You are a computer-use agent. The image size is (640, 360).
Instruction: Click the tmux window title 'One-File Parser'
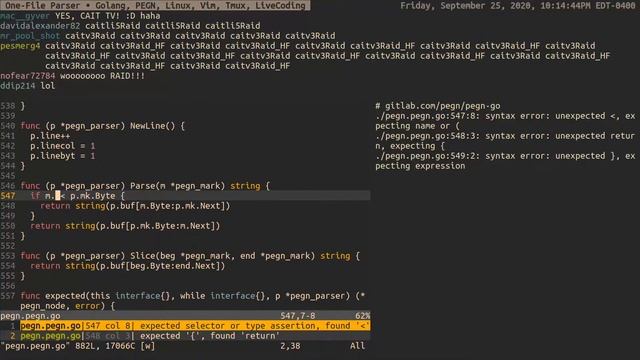pyautogui.click(x=43, y=5)
